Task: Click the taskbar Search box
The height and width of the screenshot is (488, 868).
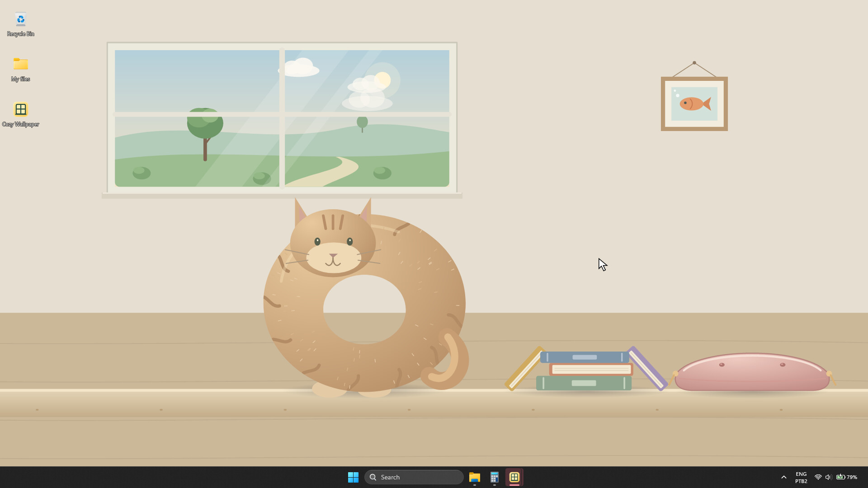Action: pyautogui.click(x=414, y=477)
